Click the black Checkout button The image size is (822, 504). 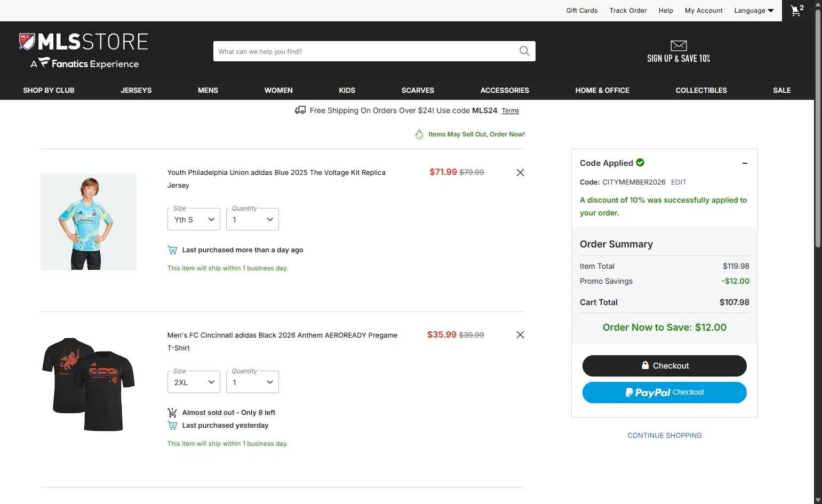tap(664, 366)
